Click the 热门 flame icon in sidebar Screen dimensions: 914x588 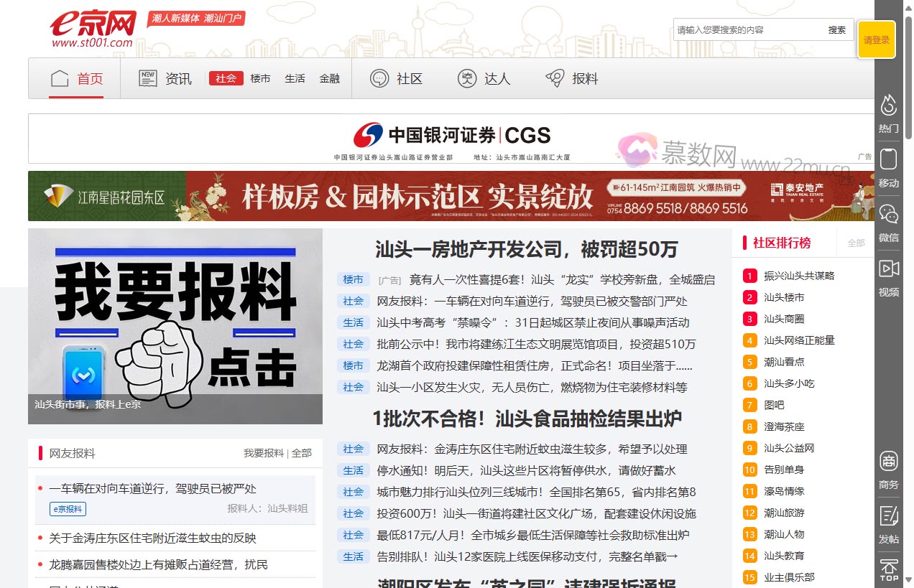[888, 105]
